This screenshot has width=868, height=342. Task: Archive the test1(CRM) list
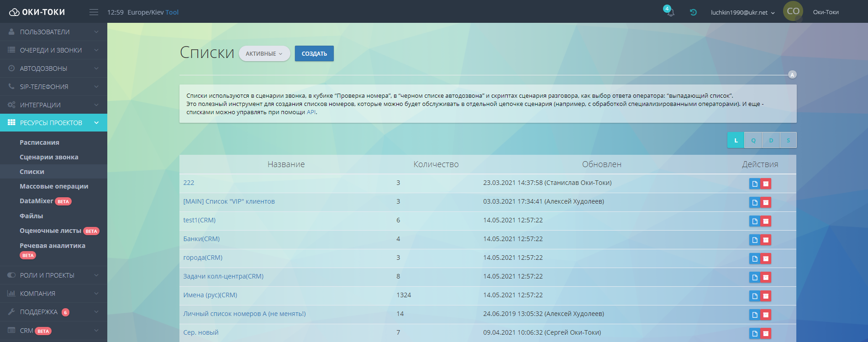766,221
